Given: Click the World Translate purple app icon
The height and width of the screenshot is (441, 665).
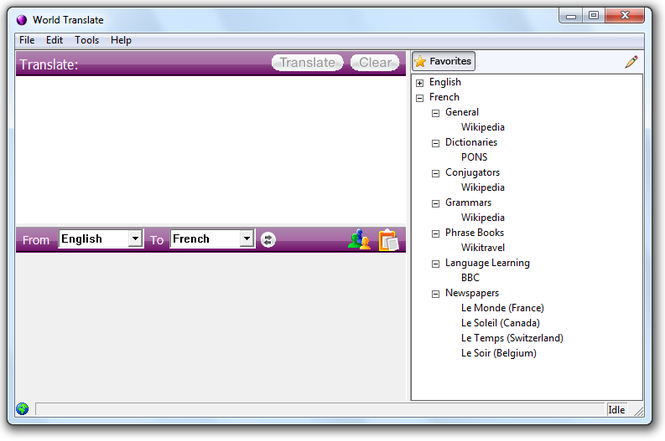Looking at the screenshot, I should pos(22,20).
